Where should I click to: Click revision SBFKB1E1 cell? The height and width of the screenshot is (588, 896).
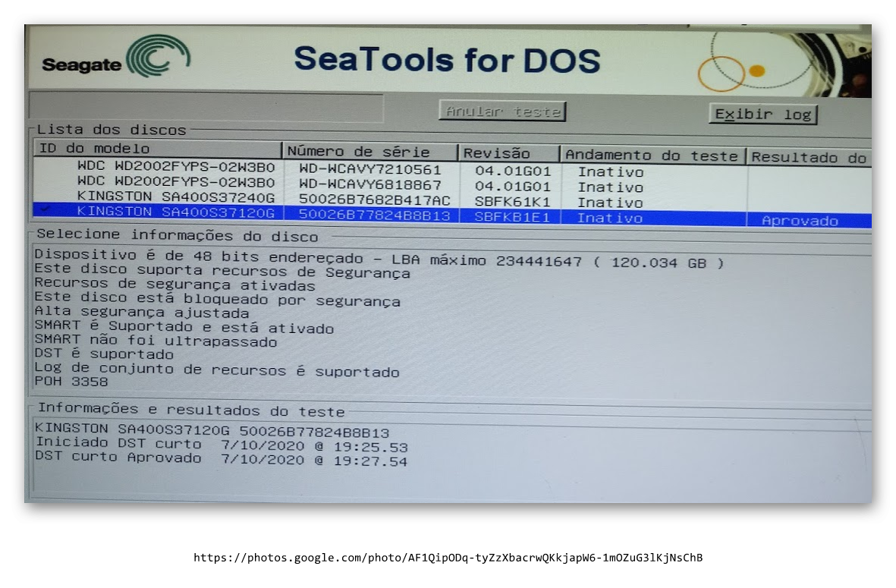(x=512, y=217)
